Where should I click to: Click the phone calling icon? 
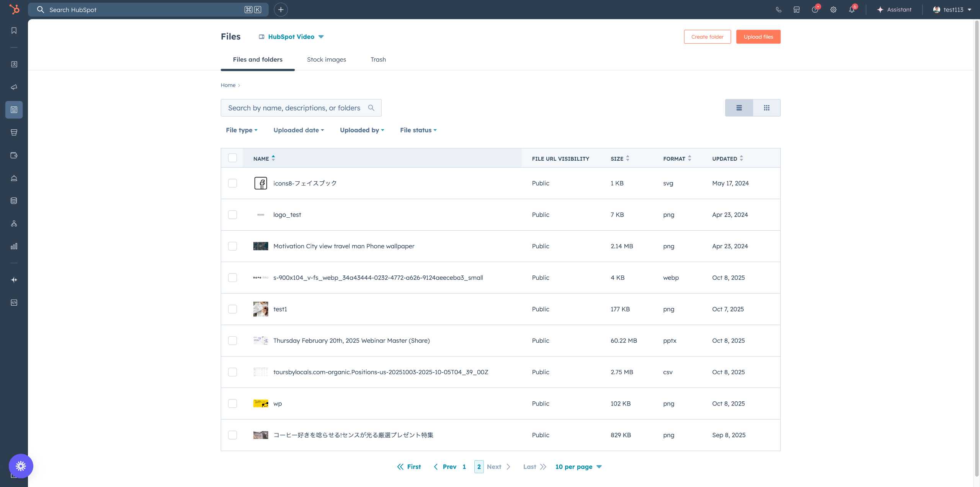point(778,10)
